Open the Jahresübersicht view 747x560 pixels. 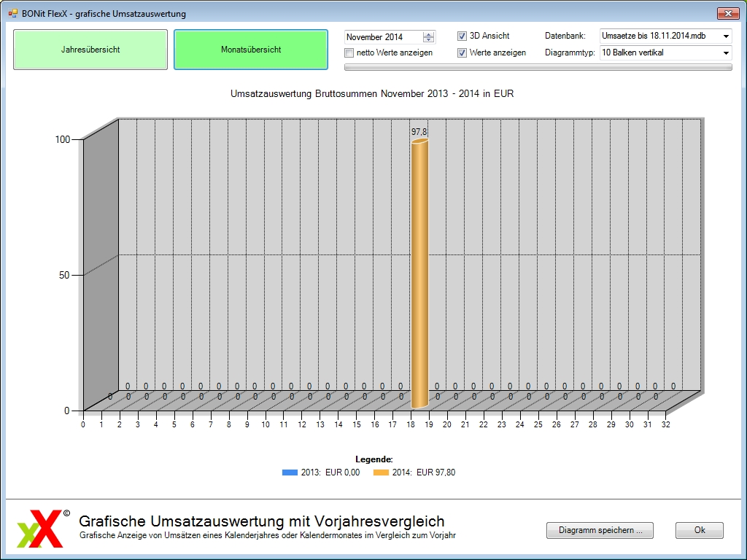click(x=90, y=50)
